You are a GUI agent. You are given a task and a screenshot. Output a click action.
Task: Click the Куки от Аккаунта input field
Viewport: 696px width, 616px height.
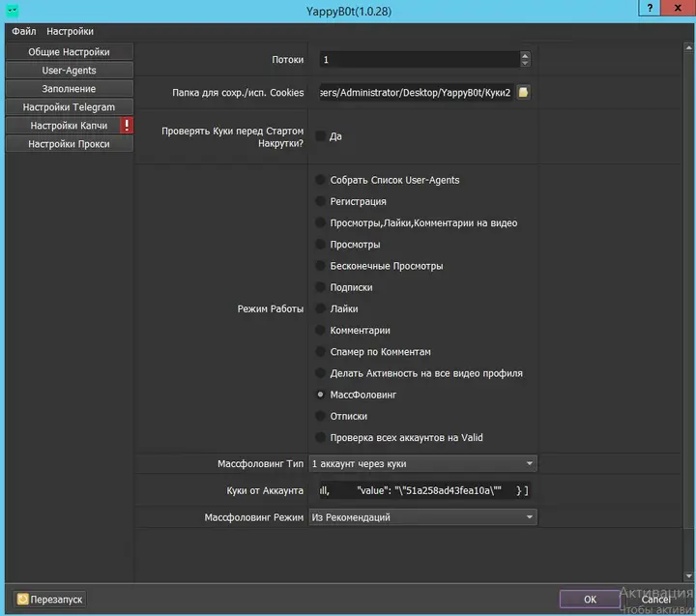coord(424,490)
